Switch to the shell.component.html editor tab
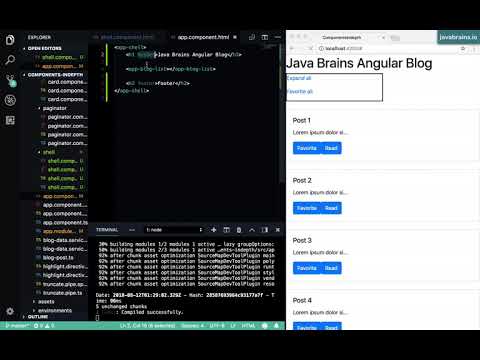Image resolution: width=480 pixels, height=360 pixels. (x=127, y=37)
